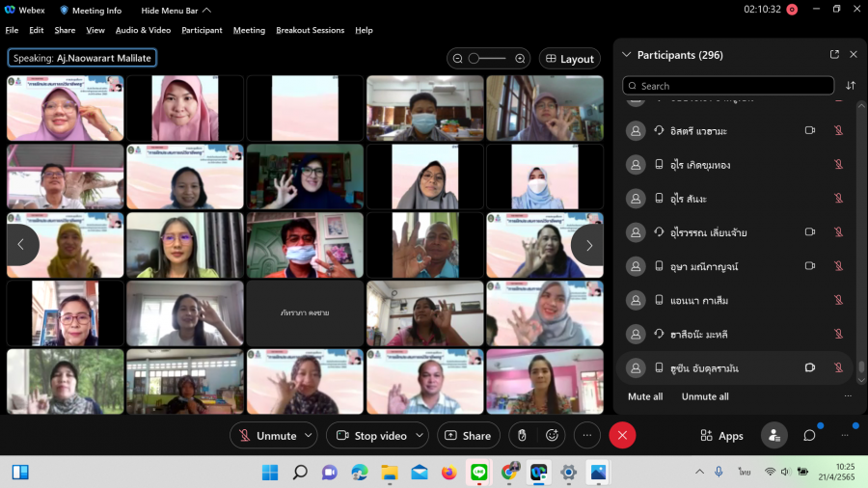
Task: Click the participants Search field
Action: pos(728,86)
